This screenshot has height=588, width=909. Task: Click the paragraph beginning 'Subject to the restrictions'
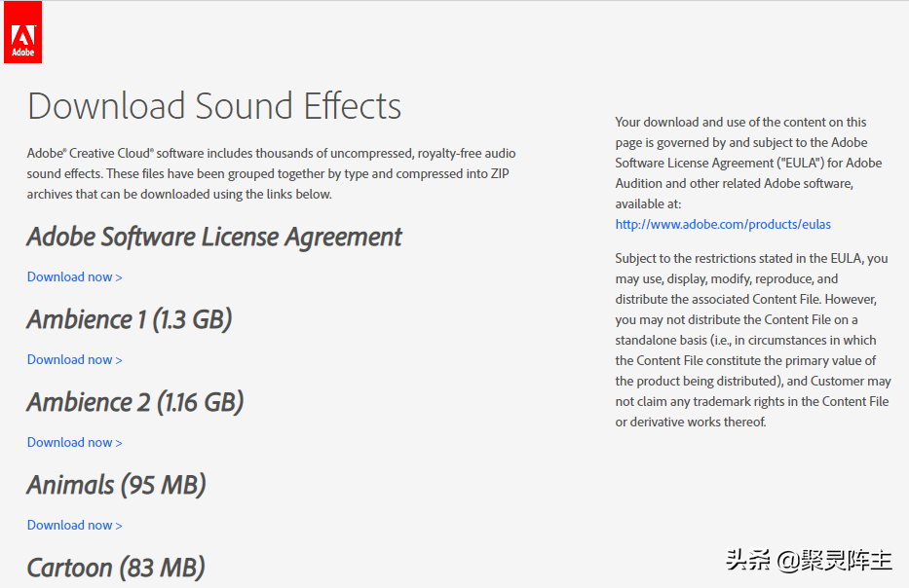click(752, 340)
